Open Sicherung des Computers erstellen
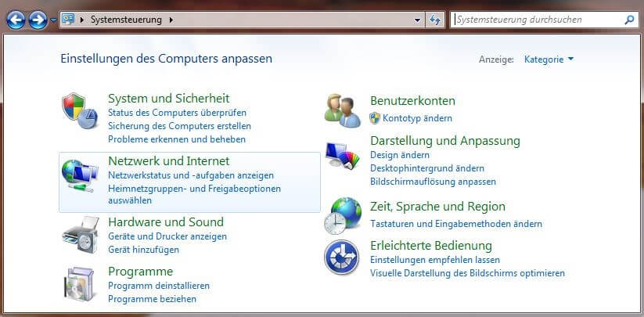The width and height of the screenshot is (644, 317). pos(179,126)
